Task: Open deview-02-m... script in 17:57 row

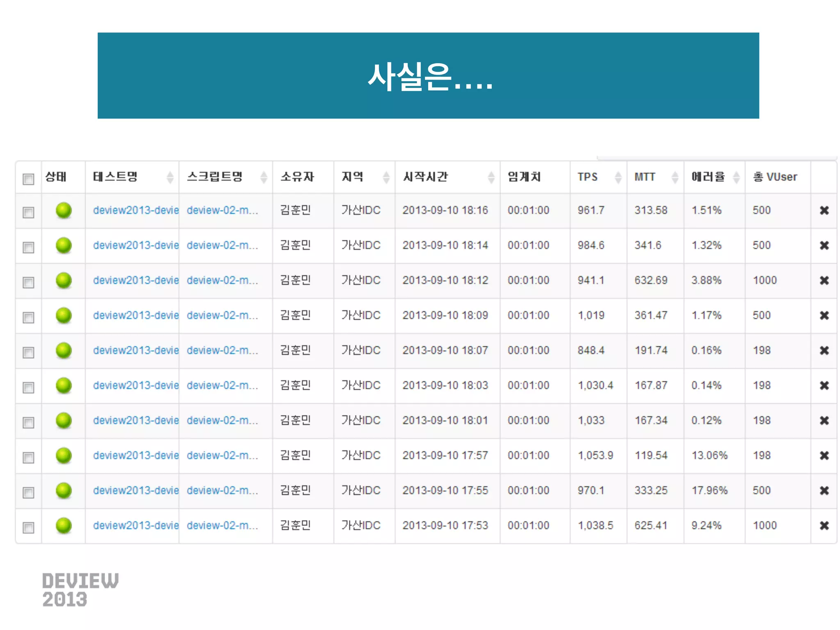Action: point(222,455)
